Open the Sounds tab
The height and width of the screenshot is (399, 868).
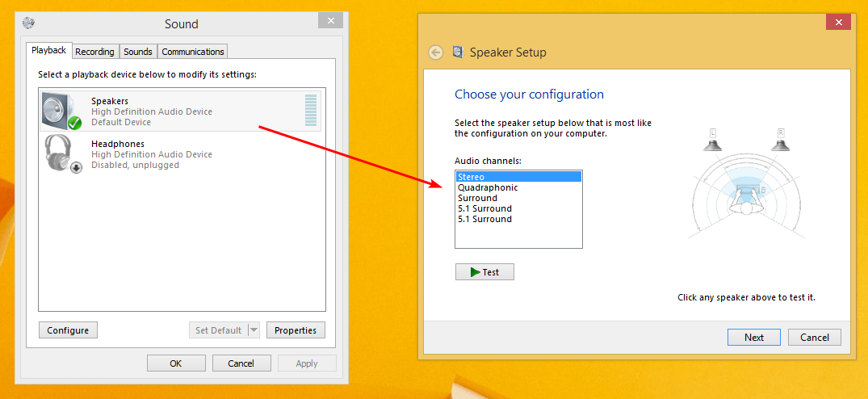[138, 52]
